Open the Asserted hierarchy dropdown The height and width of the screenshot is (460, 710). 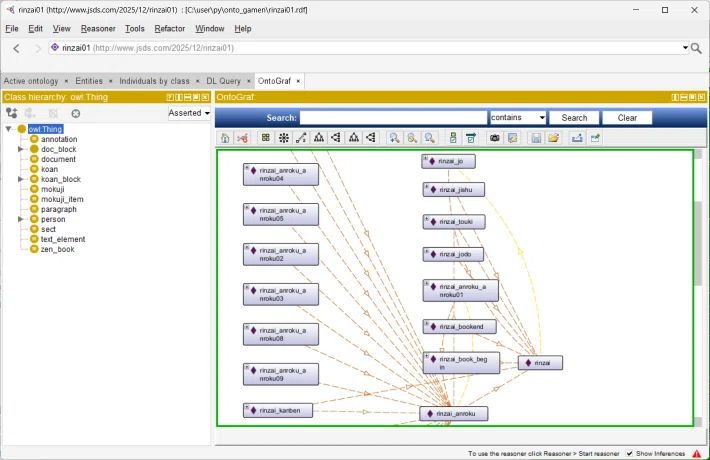(x=189, y=113)
